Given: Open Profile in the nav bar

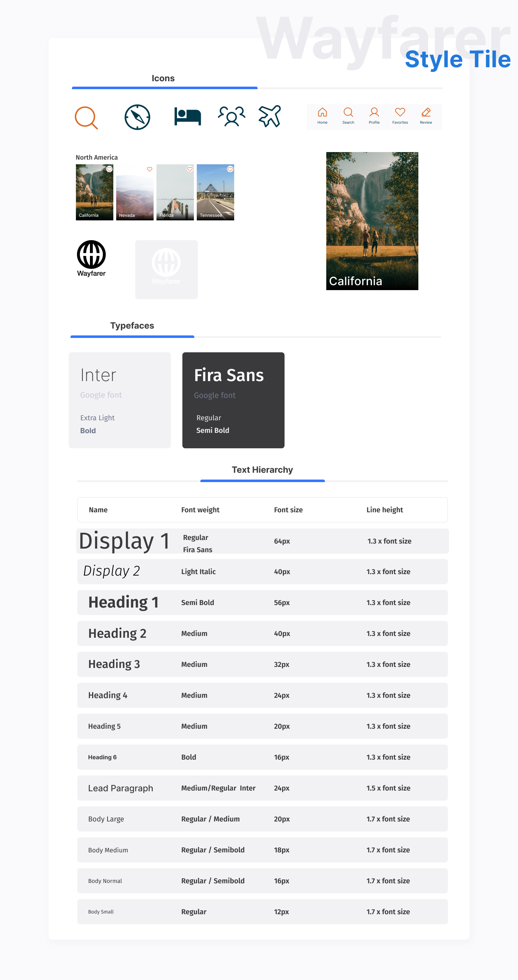Looking at the screenshot, I should [374, 116].
